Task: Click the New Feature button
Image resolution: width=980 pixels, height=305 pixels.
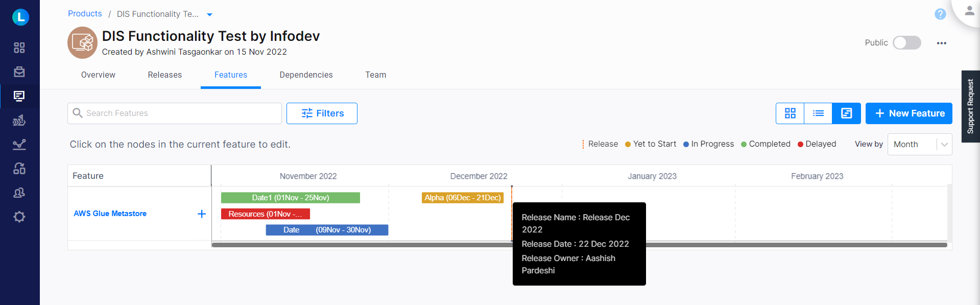Action: point(909,113)
